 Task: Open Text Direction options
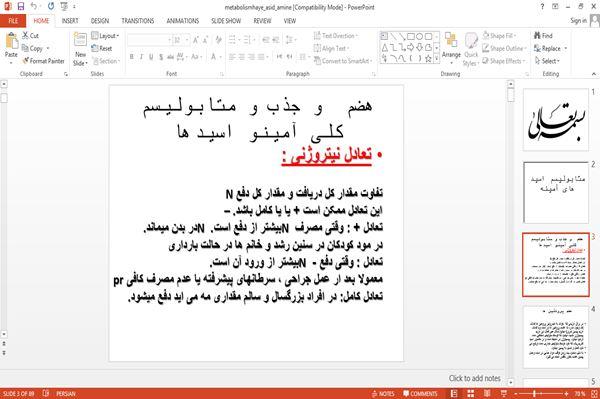pos(336,36)
